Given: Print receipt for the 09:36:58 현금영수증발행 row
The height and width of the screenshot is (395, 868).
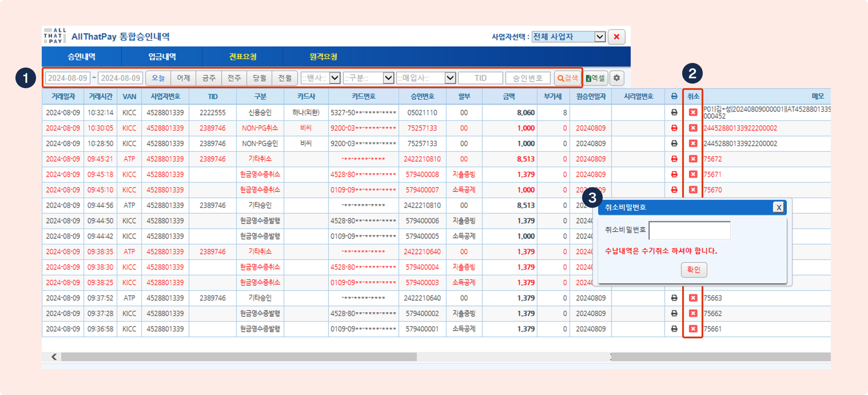Looking at the screenshot, I should coord(674,329).
